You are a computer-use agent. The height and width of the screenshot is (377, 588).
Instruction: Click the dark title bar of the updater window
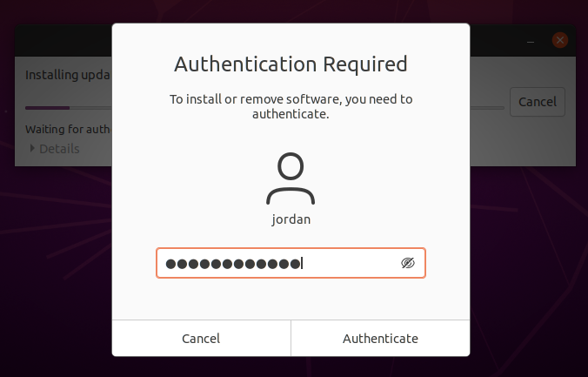(x=61, y=40)
